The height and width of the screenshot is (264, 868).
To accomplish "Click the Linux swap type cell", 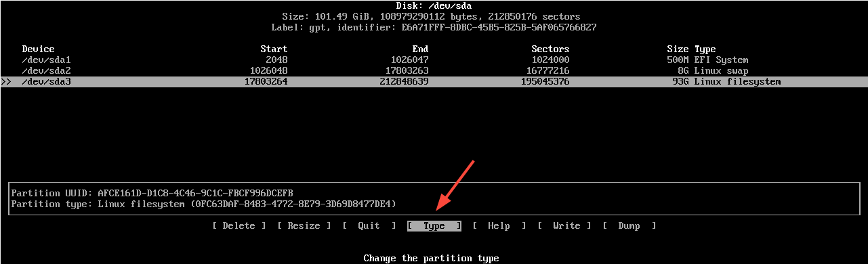I will 721,71.
